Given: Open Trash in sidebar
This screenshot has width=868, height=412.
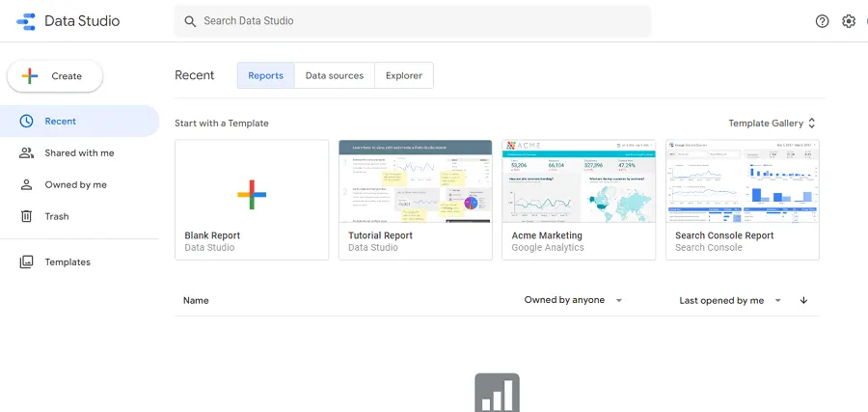Looking at the screenshot, I should (80, 216).
